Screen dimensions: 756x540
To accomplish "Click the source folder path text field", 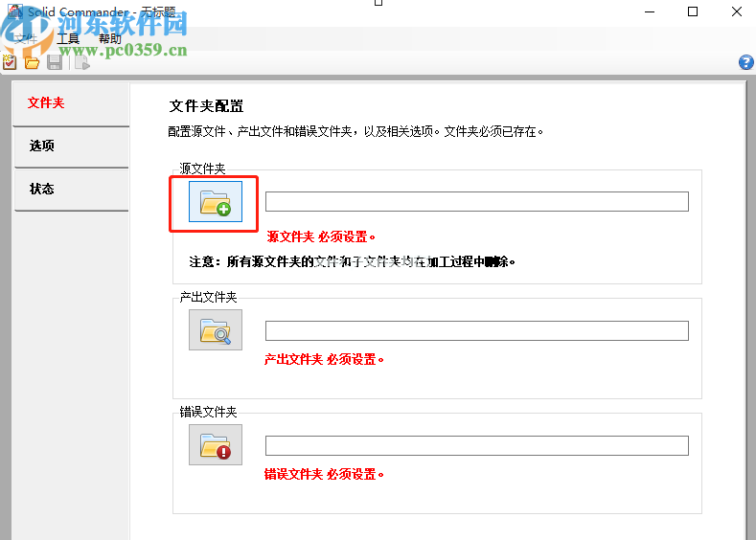I will tap(476, 202).
